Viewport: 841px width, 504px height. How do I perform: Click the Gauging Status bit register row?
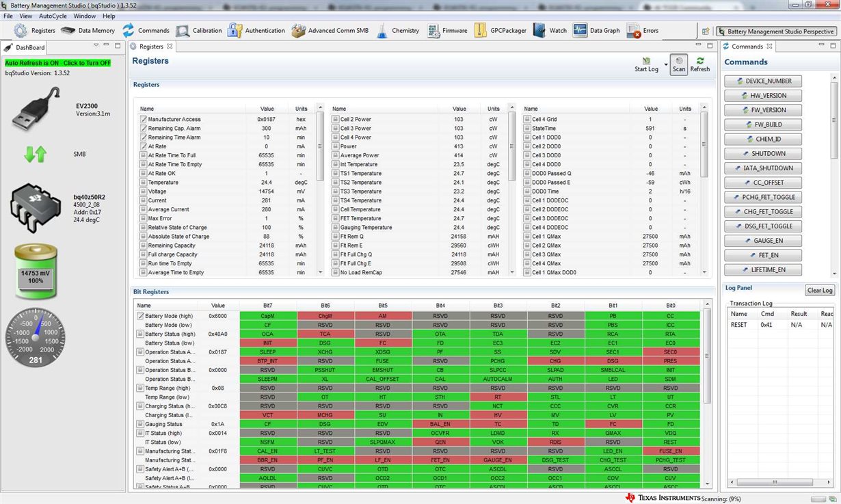(418, 424)
